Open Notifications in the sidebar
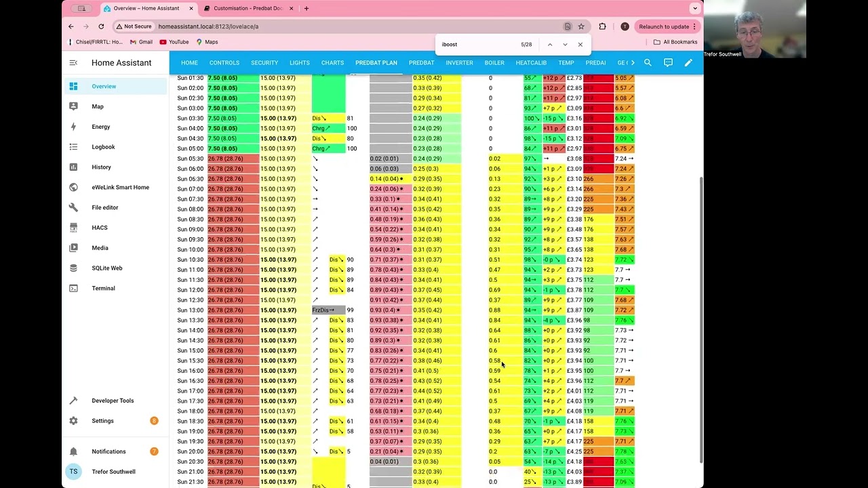Screen dimensions: 868x488 tap(116, 451)
